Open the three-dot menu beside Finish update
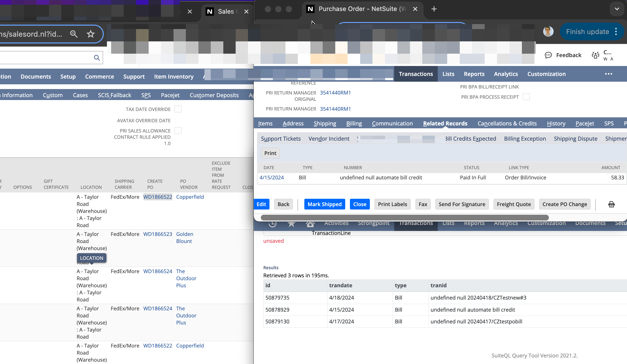Screen dimensions: 627x364 616,32
